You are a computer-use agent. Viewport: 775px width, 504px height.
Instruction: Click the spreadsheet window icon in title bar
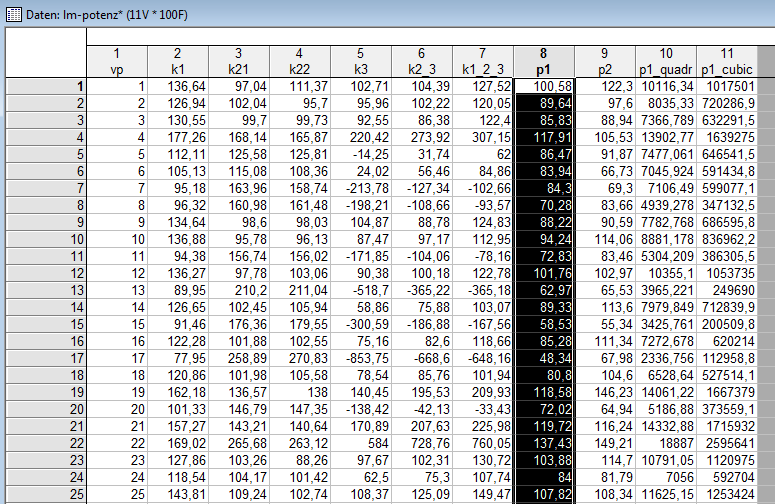[11, 12]
